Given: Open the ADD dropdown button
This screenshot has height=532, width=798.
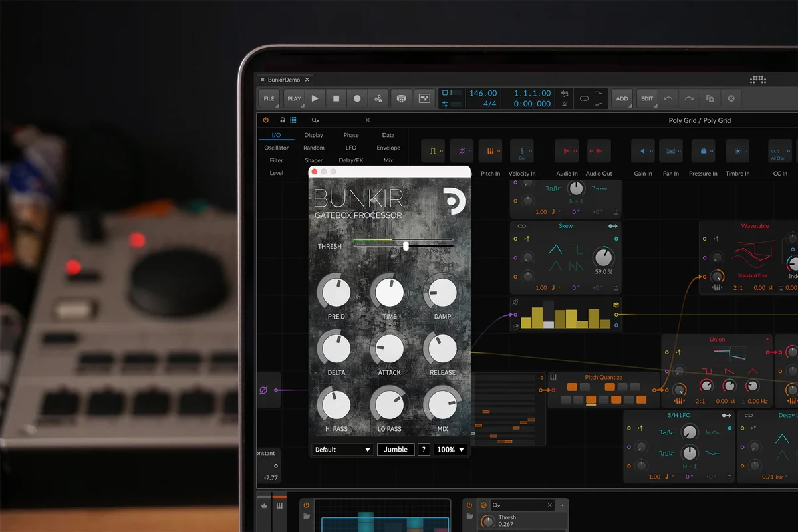Looking at the screenshot, I should (622, 98).
